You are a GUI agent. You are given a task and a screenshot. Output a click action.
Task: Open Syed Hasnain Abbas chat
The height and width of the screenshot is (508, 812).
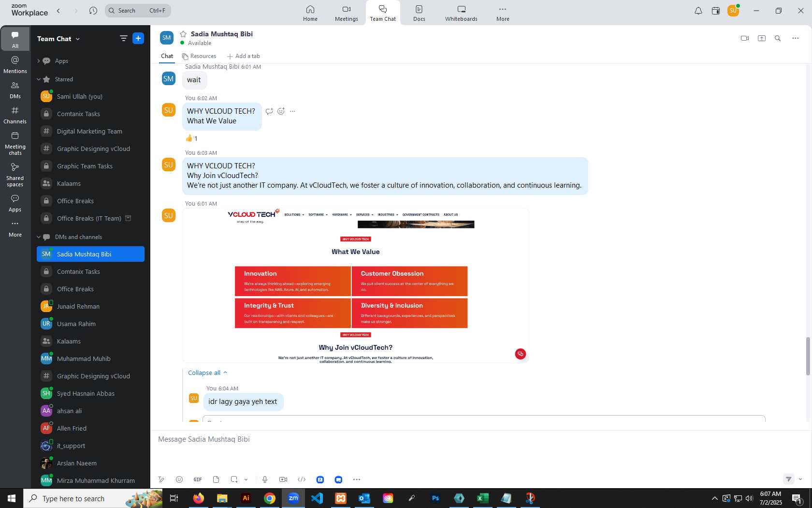pos(90,393)
